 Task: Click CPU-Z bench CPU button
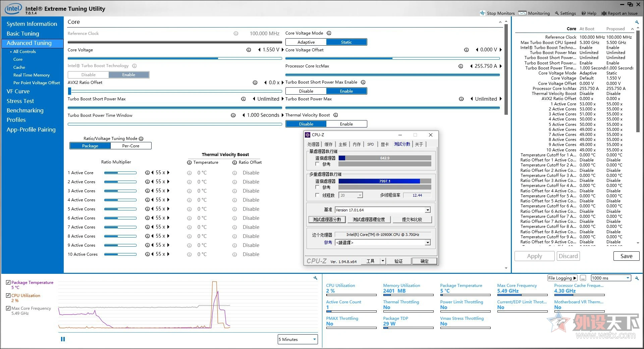coord(327,219)
